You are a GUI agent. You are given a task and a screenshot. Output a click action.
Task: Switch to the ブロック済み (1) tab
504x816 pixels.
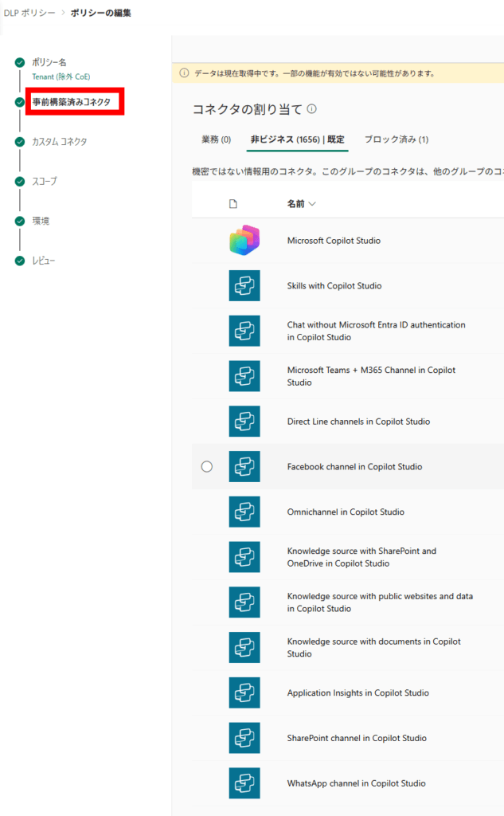click(x=397, y=139)
